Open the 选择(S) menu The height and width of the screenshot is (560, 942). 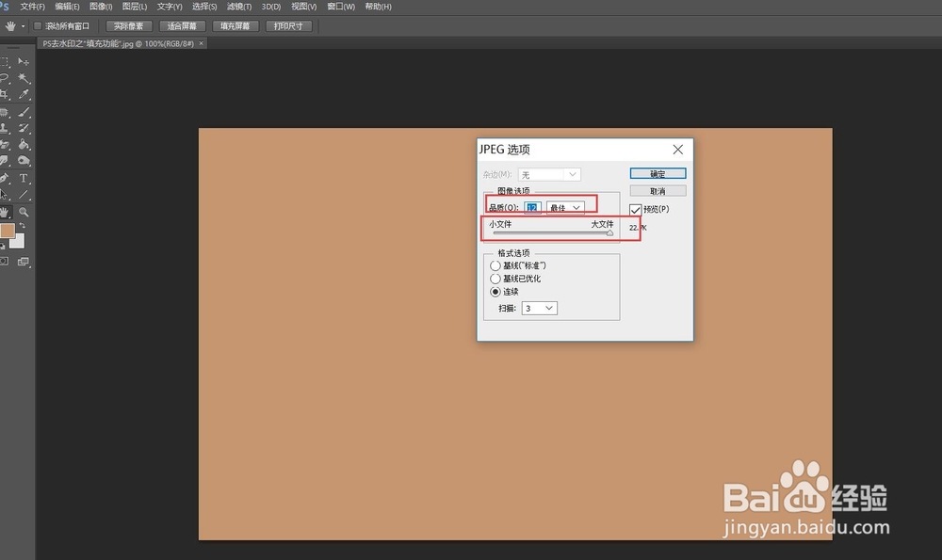[204, 7]
